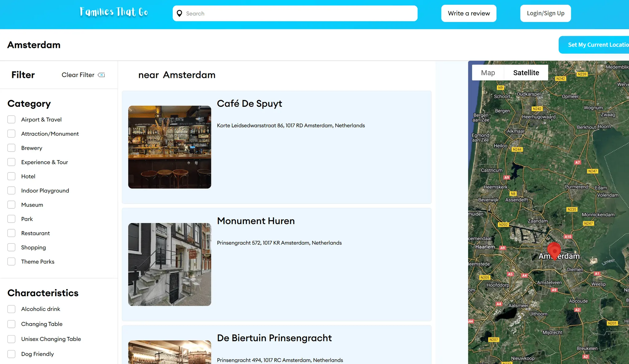Viewport: 629px width, 364px height.
Task: Click the Login/Sign Up button
Action: click(x=545, y=13)
